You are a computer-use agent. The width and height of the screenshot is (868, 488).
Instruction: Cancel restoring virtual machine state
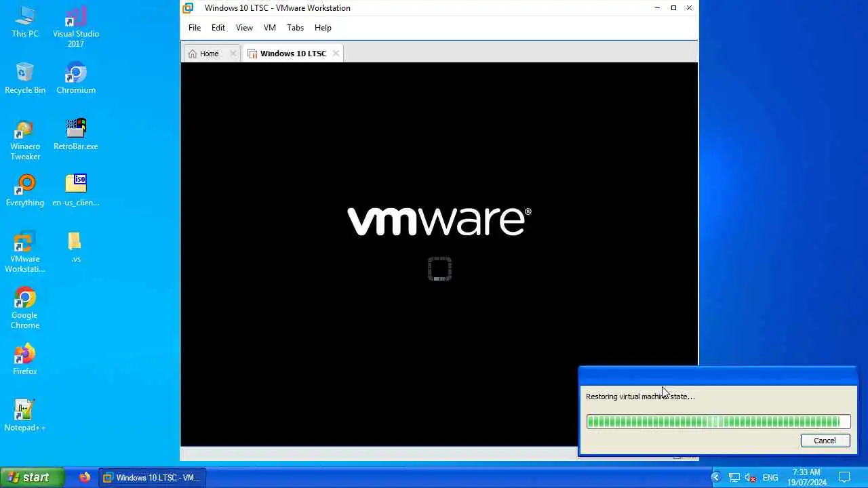pyautogui.click(x=825, y=441)
